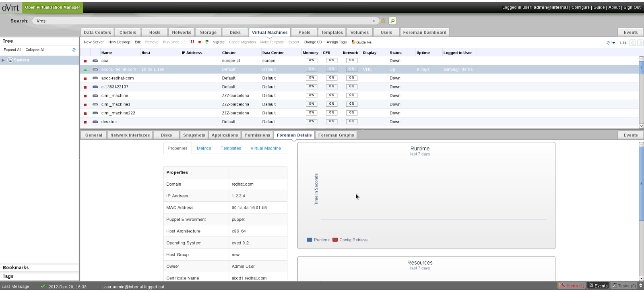The image size is (644, 292).
Task: Click the Suspend VM pause icon
Action: click(x=192, y=42)
